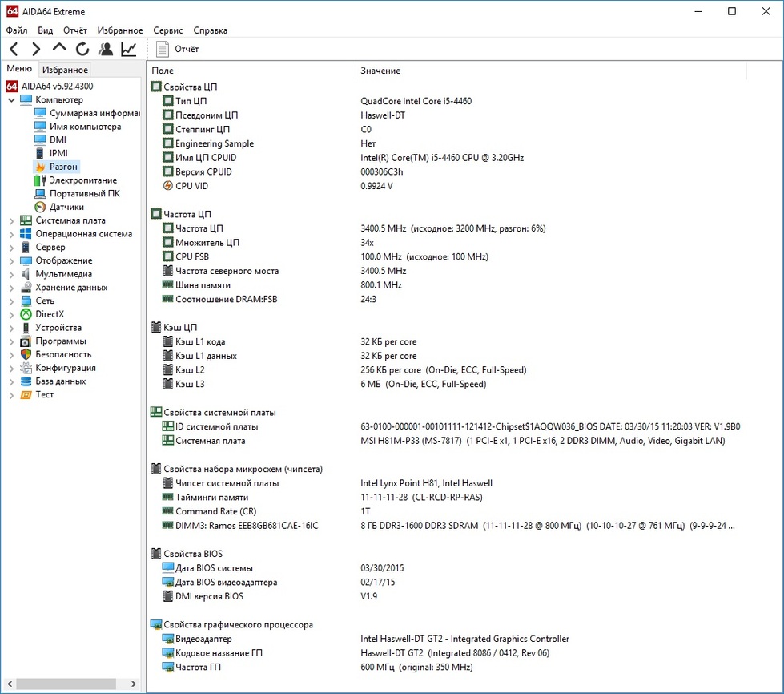
Task: Click the Программы icon
Action: point(26,341)
